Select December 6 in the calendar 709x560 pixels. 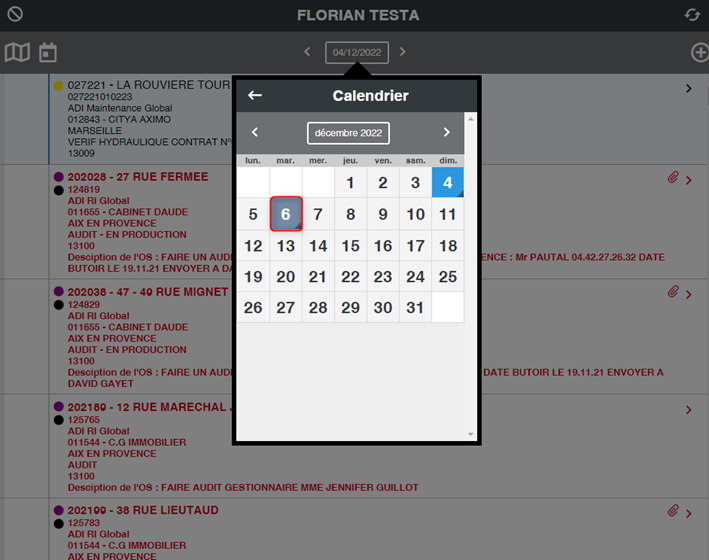[x=286, y=214]
